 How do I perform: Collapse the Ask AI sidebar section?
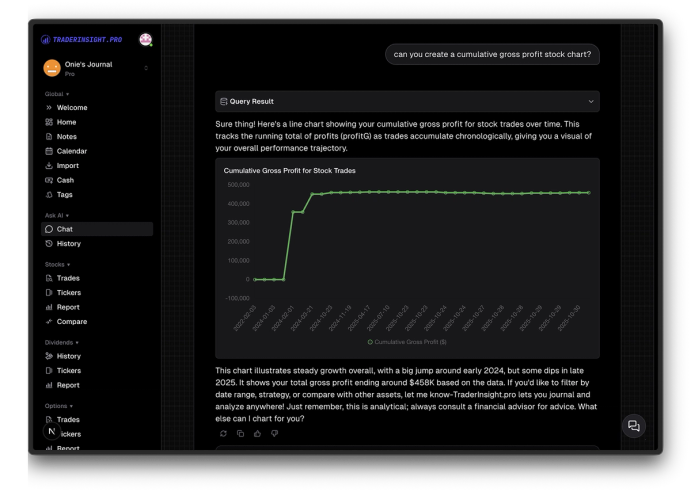pyautogui.click(x=57, y=216)
